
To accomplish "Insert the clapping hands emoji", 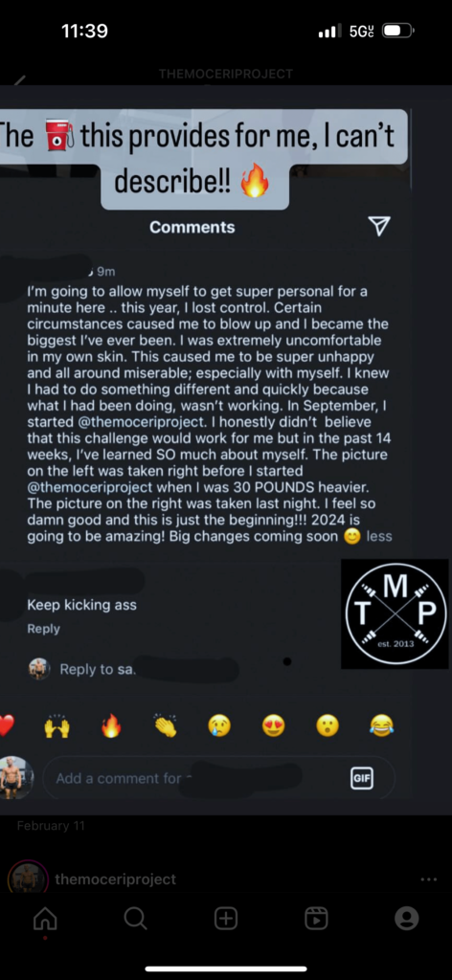I will click(166, 726).
